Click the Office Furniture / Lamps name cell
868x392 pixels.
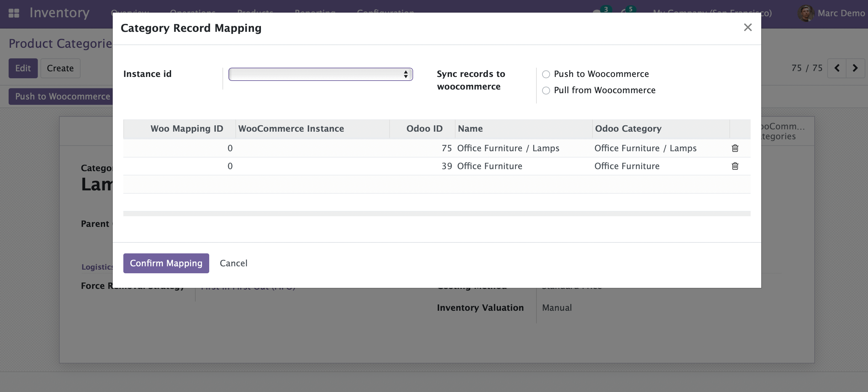[x=508, y=148]
